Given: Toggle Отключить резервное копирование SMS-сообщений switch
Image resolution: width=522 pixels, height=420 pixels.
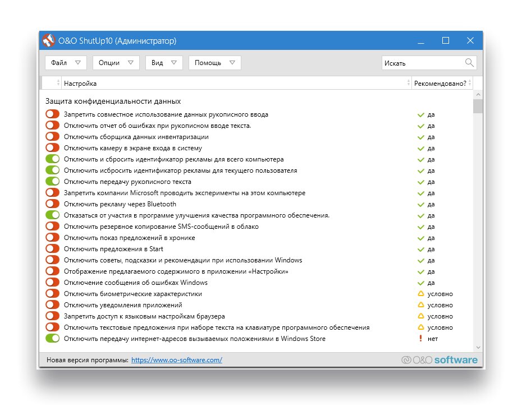Looking at the screenshot, I should tap(52, 226).
